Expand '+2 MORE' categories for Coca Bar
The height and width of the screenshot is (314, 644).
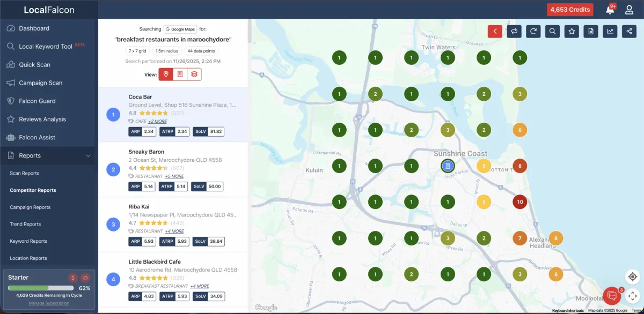pos(158,122)
